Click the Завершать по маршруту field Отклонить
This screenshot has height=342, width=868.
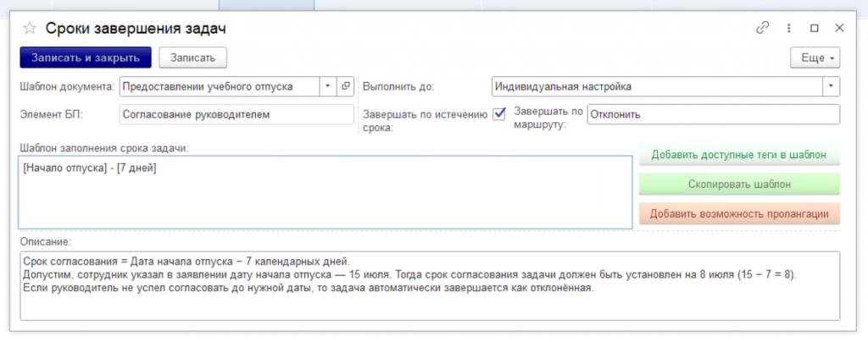click(x=713, y=114)
